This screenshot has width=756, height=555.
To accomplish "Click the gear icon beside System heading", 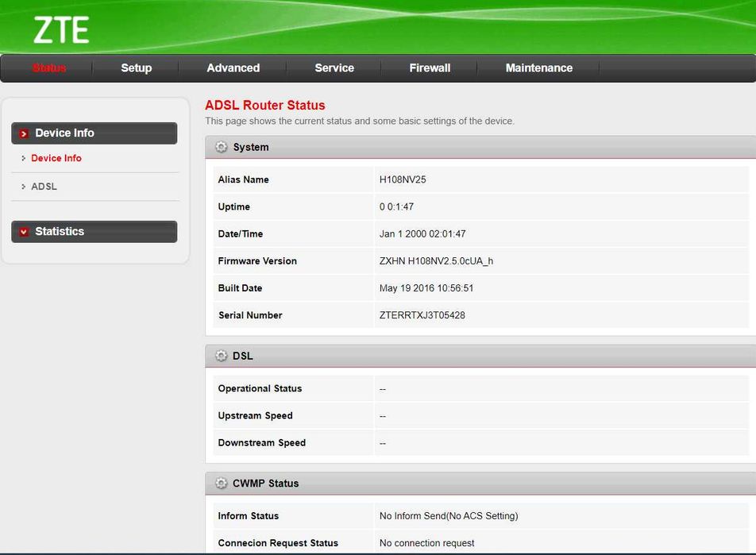I will click(221, 147).
